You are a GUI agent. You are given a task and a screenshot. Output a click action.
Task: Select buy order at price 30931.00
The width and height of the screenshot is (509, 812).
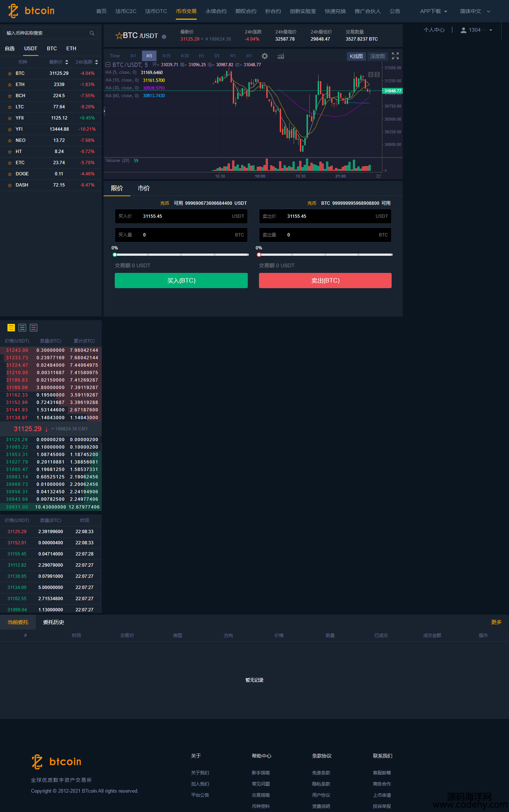(x=51, y=507)
